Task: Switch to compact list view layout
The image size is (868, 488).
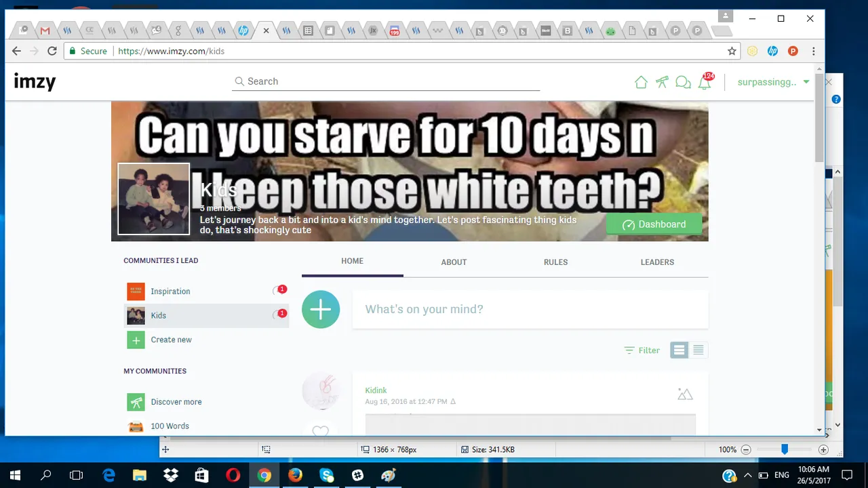Action: [x=698, y=350]
